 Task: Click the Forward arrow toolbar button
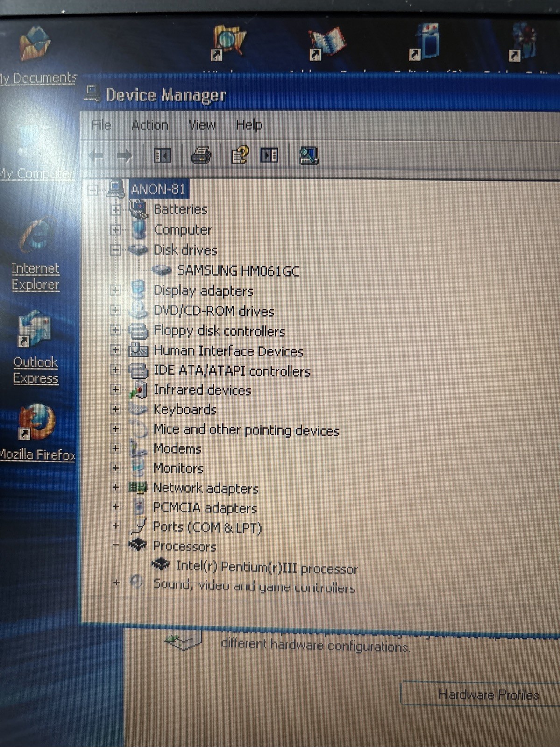click(x=124, y=156)
